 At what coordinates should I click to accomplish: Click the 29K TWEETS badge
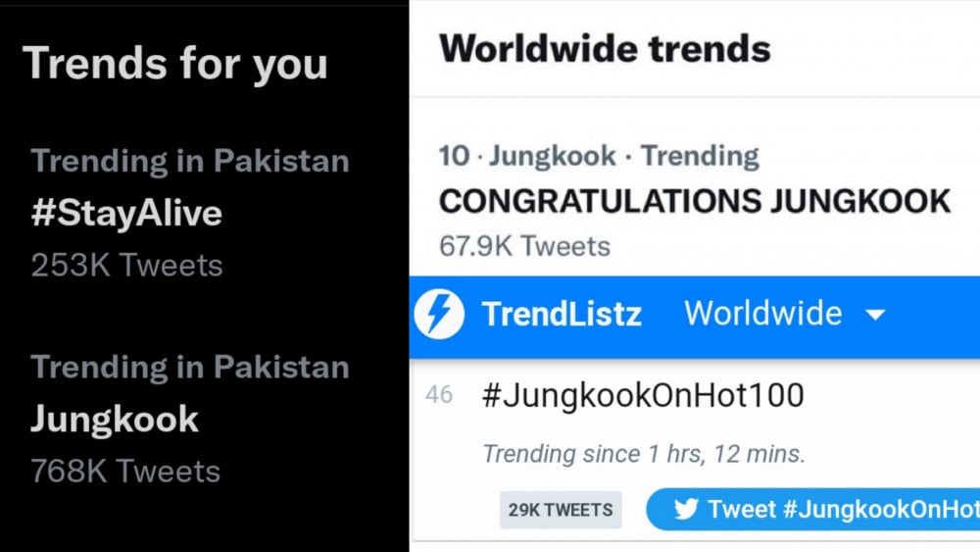[561, 510]
